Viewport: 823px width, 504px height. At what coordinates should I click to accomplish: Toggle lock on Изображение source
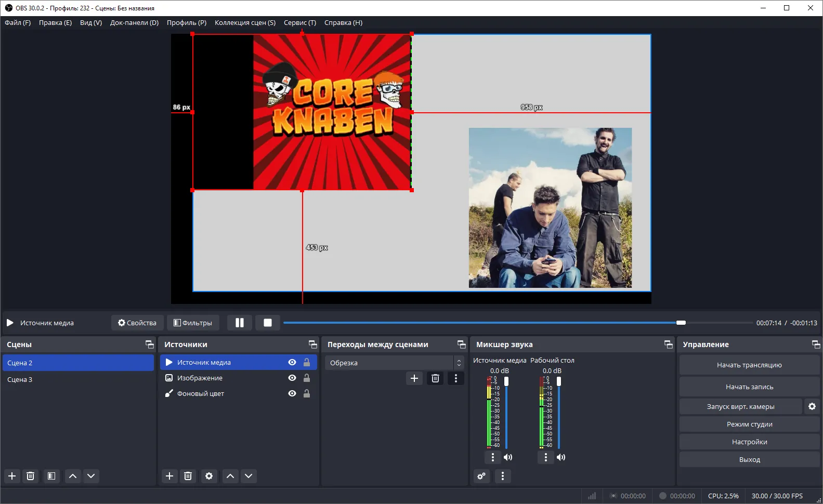tap(307, 378)
